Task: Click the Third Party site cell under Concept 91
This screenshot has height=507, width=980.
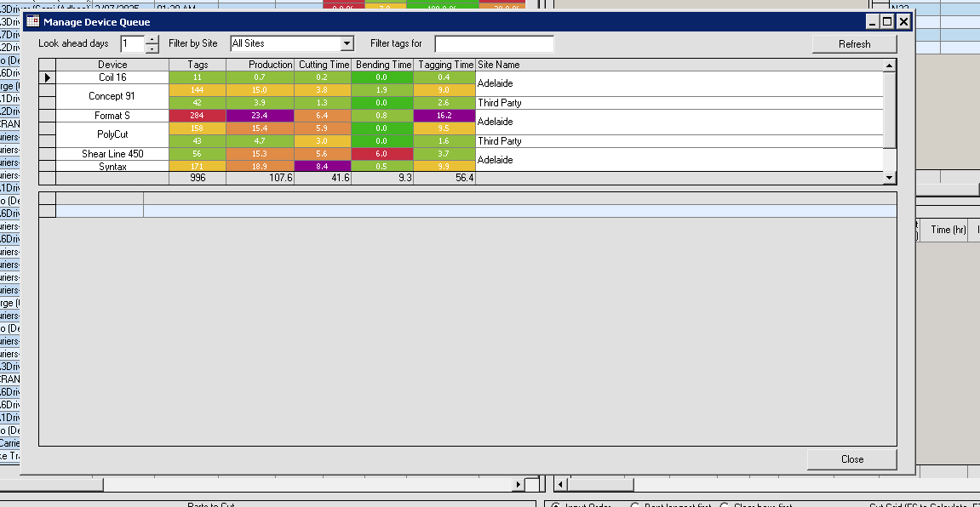Action: [x=680, y=103]
